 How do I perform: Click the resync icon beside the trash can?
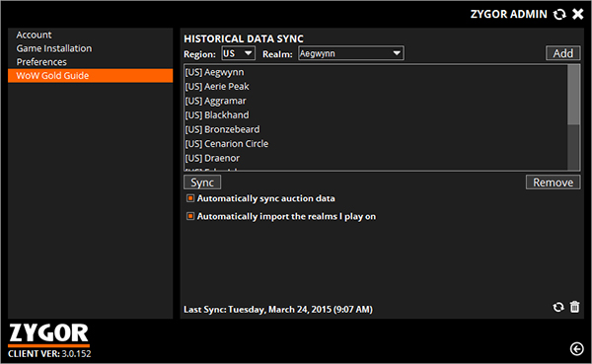[x=558, y=307]
